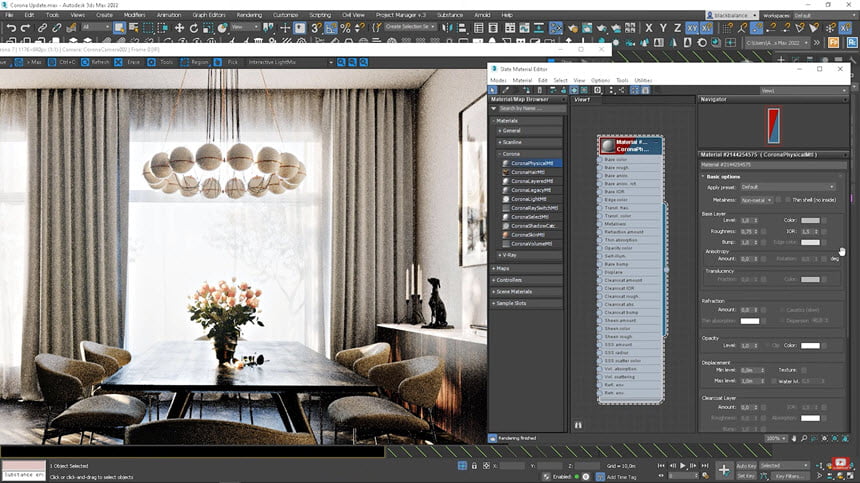Click the Undo arrow icon
Screen dimensions: 860x483
point(11,27)
